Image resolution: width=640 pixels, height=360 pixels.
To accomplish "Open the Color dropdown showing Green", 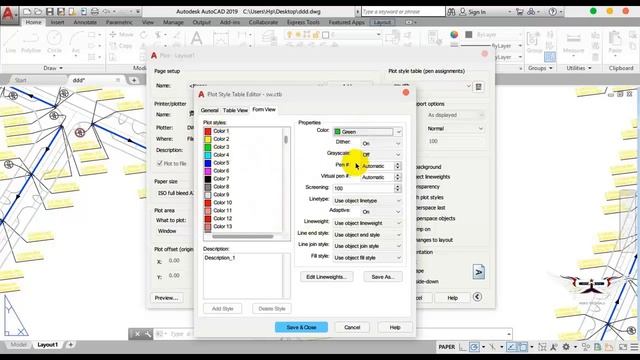I will coord(367,132).
